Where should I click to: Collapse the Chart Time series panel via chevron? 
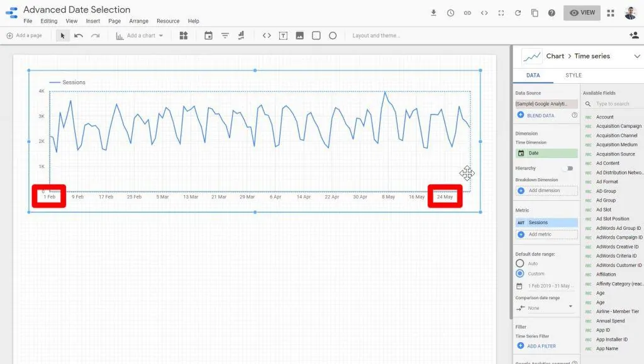(637, 55)
